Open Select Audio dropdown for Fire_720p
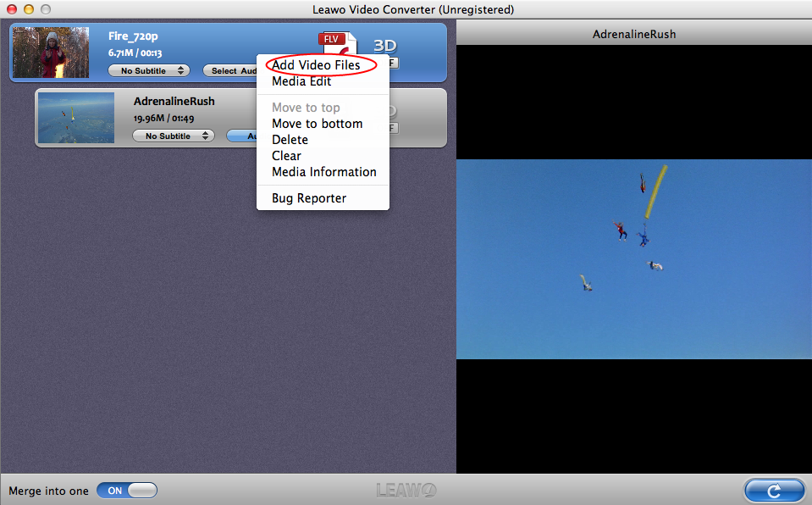 tap(230, 70)
